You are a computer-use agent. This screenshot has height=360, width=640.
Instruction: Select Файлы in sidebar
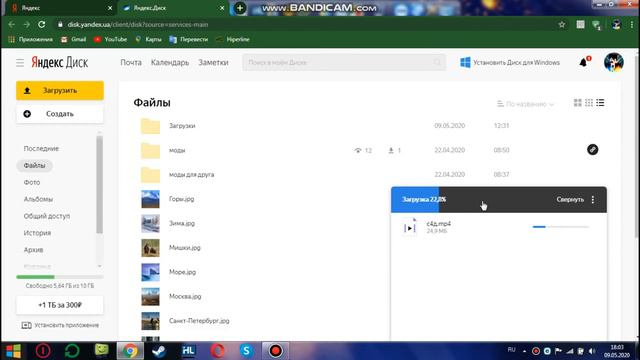coord(35,165)
